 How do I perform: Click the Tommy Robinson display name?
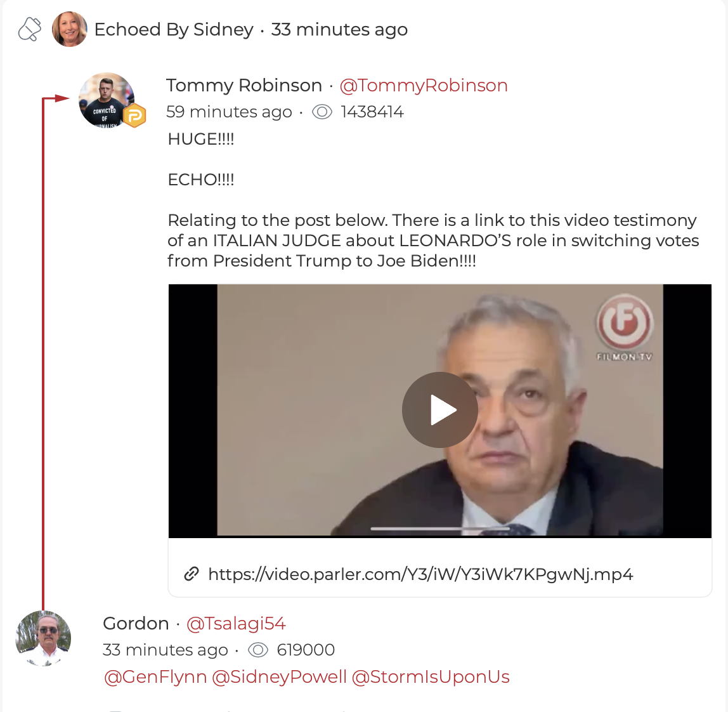coord(244,86)
